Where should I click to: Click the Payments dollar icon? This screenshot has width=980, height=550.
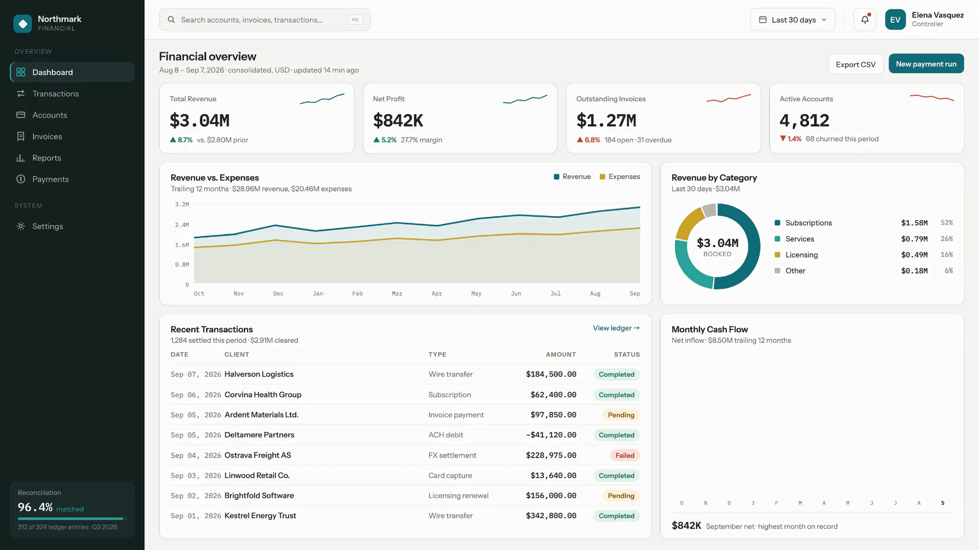click(x=21, y=179)
